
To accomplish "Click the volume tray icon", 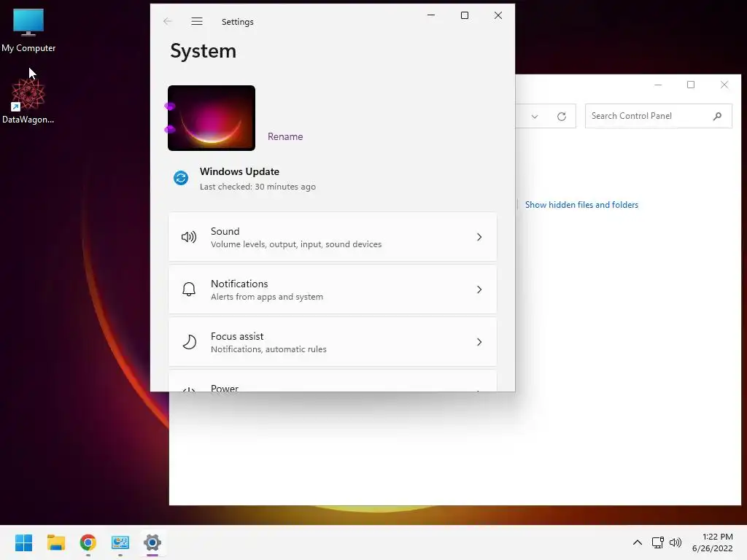I will coord(676,542).
